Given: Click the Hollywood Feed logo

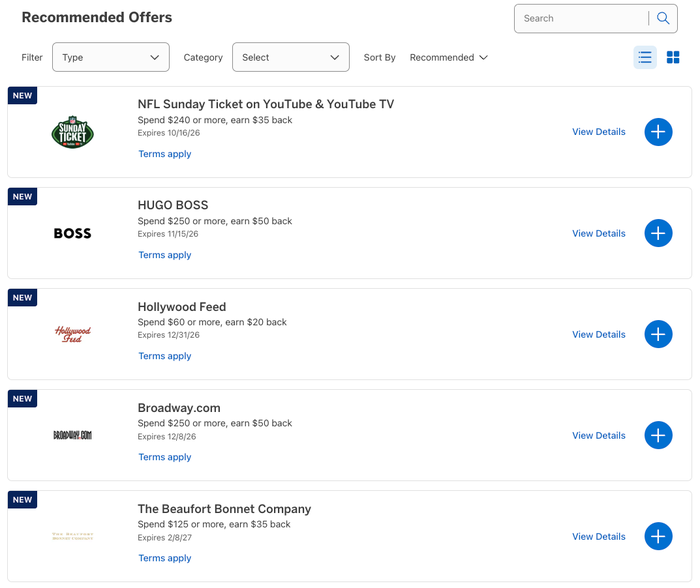Looking at the screenshot, I should coord(72,334).
